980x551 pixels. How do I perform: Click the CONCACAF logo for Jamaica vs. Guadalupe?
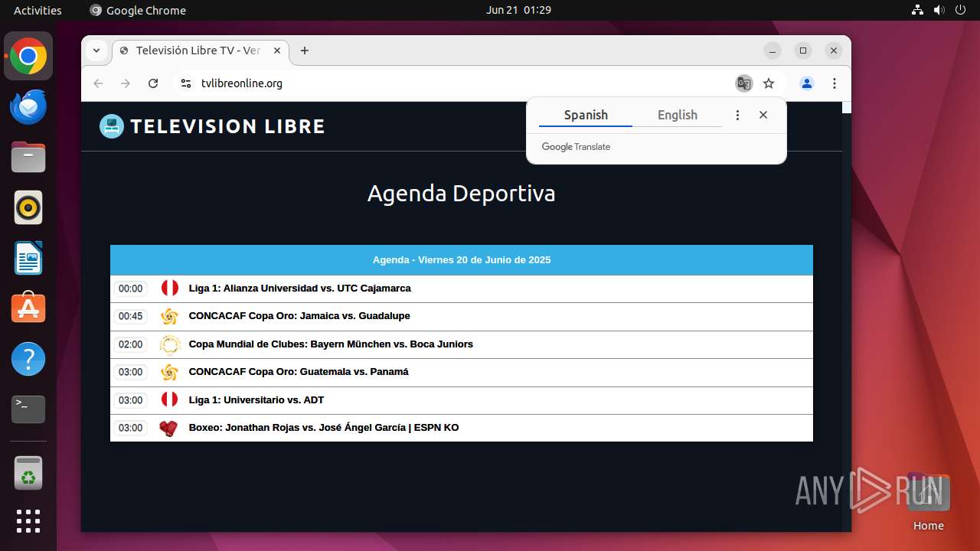(169, 316)
